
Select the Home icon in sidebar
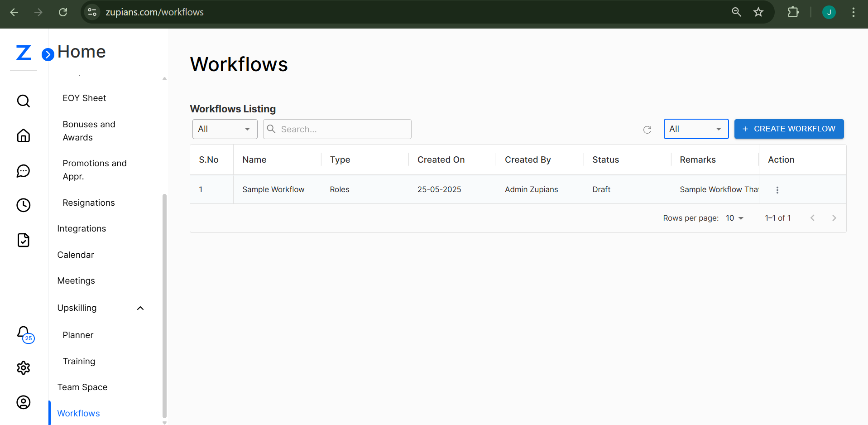[23, 135]
